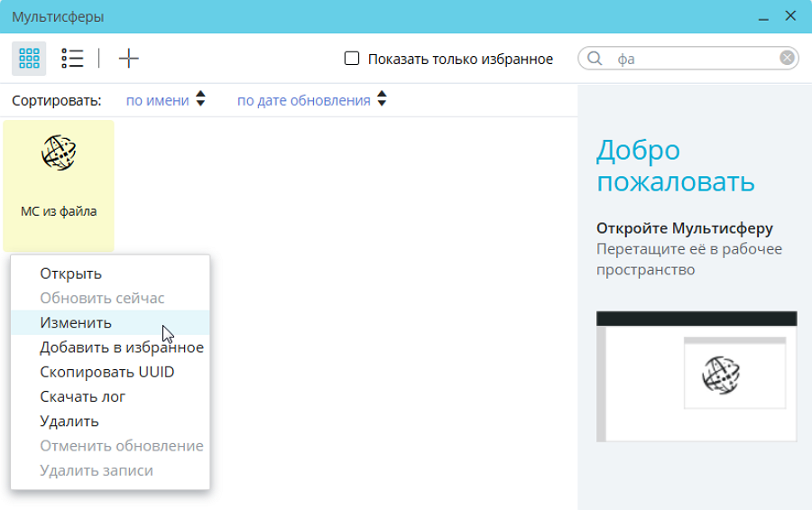Click Скопировать UUID in context menu
Image resolution: width=812 pixels, height=510 pixels.
(x=106, y=372)
